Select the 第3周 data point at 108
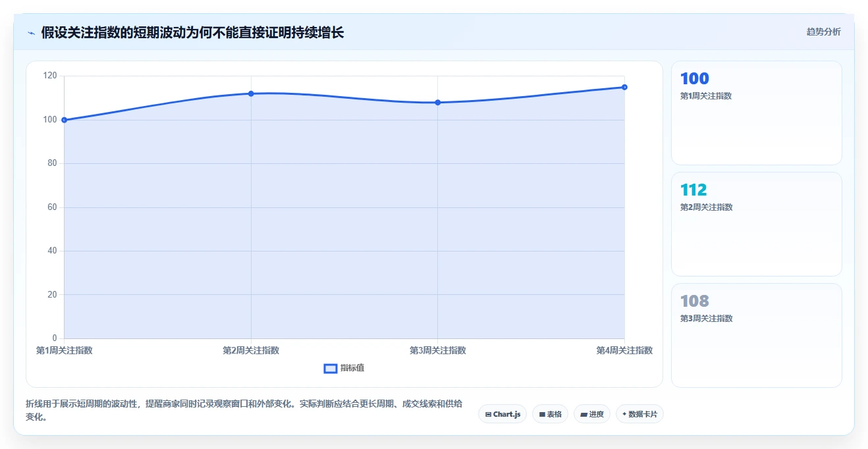Image resolution: width=868 pixels, height=449 pixels. click(x=437, y=103)
